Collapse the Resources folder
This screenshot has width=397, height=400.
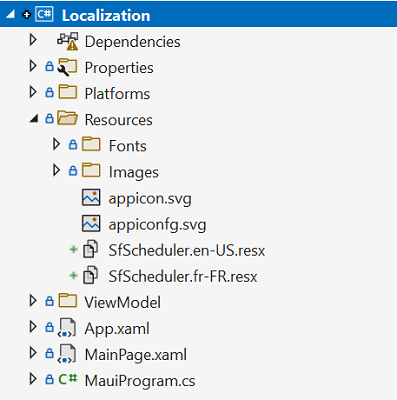click(x=34, y=118)
